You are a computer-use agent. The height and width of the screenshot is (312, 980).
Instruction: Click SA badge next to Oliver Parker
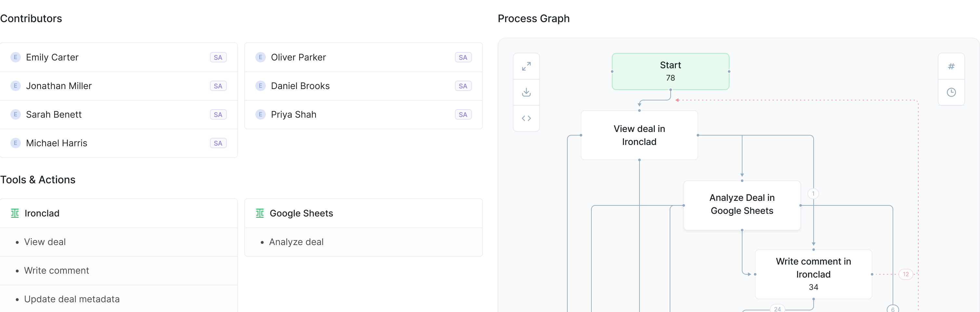pyautogui.click(x=463, y=58)
